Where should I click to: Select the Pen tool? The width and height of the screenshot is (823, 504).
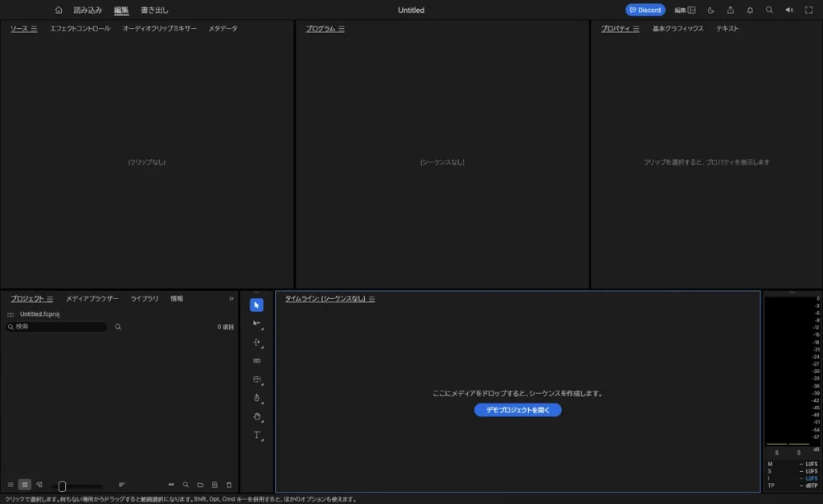coord(256,398)
